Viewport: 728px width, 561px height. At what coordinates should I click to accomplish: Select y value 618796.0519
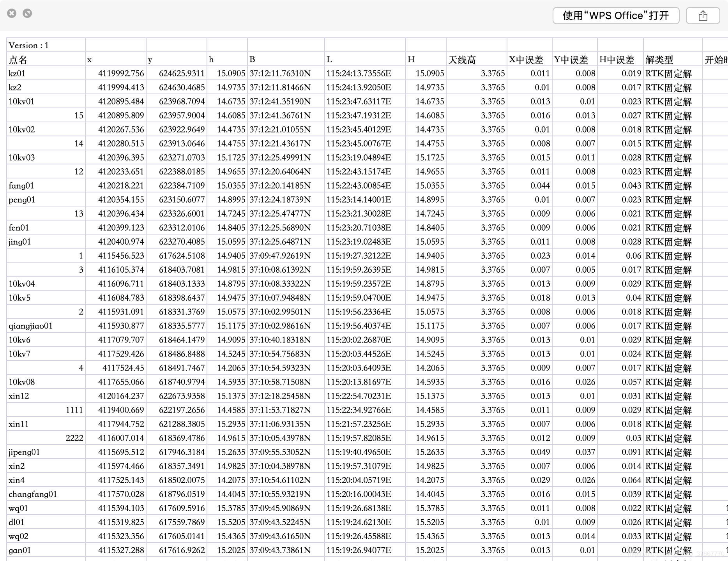(177, 494)
